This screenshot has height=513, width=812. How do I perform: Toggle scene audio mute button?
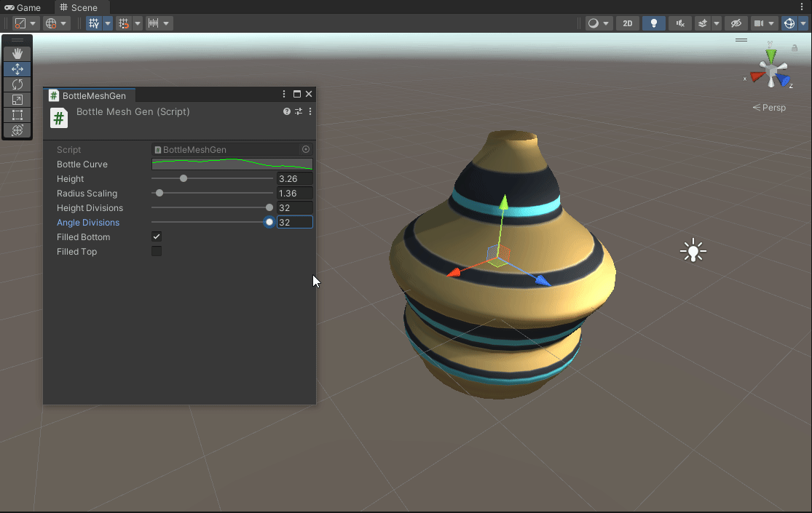680,23
